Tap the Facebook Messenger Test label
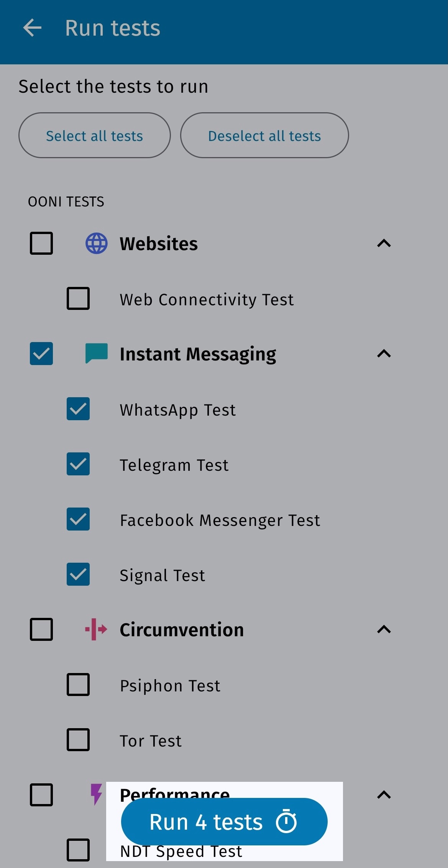Screen dimensions: 448x868 click(x=220, y=520)
